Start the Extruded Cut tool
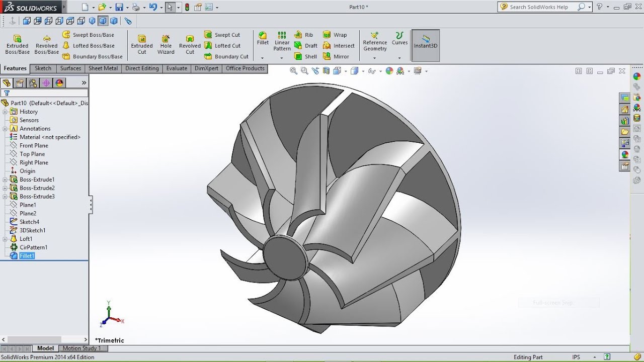Screen dimensions: 644x362 point(142,45)
